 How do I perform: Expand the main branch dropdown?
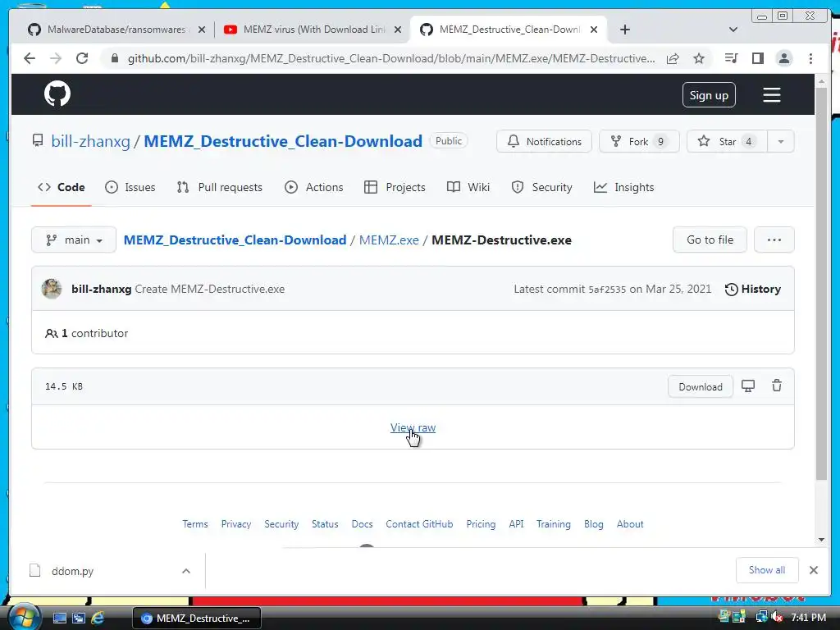(74, 240)
